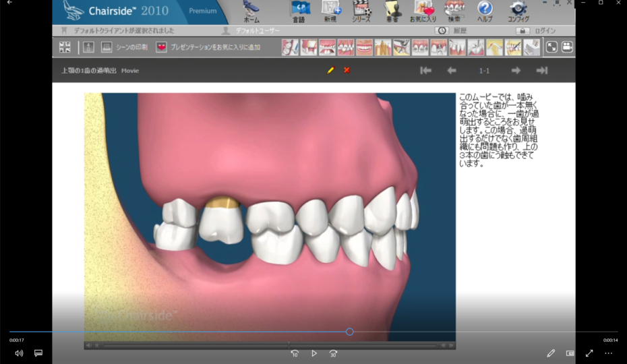Click the ログイン lock icon

coord(522,31)
